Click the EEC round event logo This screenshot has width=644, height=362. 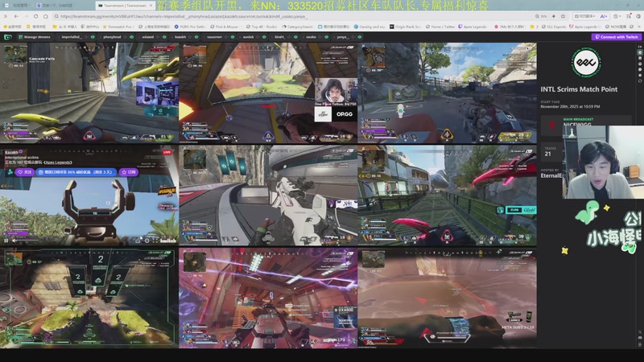click(586, 63)
